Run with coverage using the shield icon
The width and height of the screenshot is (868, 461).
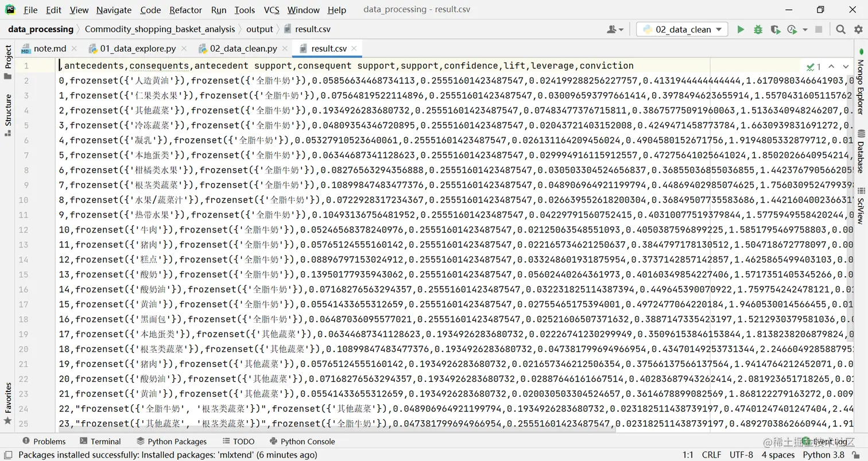click(775, 29)
